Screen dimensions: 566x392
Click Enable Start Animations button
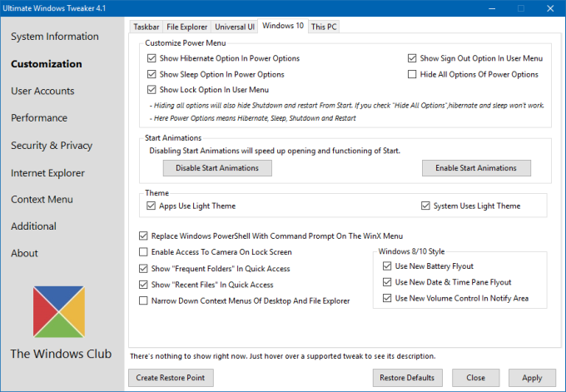click(476, 168)
